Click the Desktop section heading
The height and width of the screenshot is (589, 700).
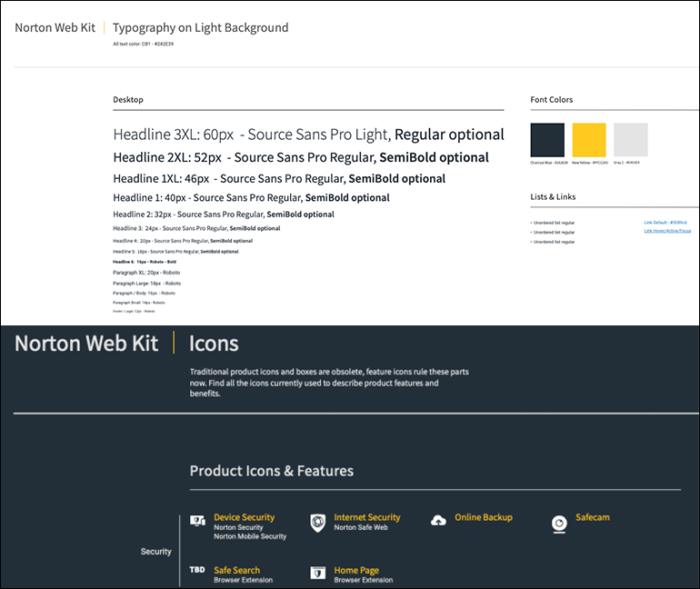pyautogui.click(x=128, y=99)
